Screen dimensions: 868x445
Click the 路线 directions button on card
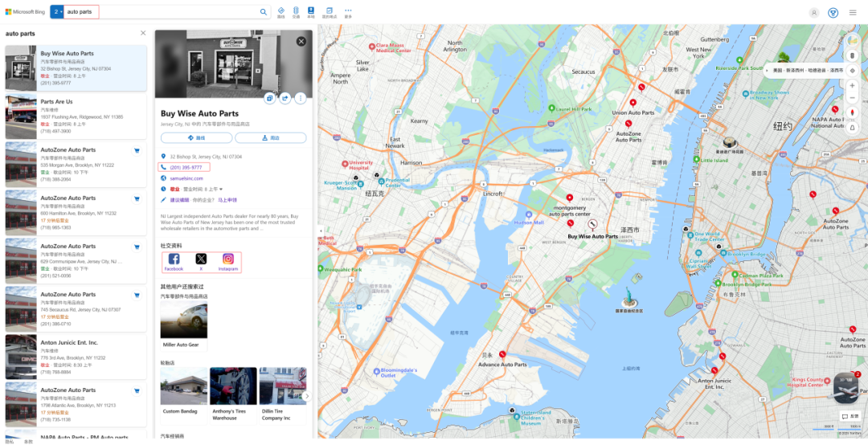click(x=197, y=138)
